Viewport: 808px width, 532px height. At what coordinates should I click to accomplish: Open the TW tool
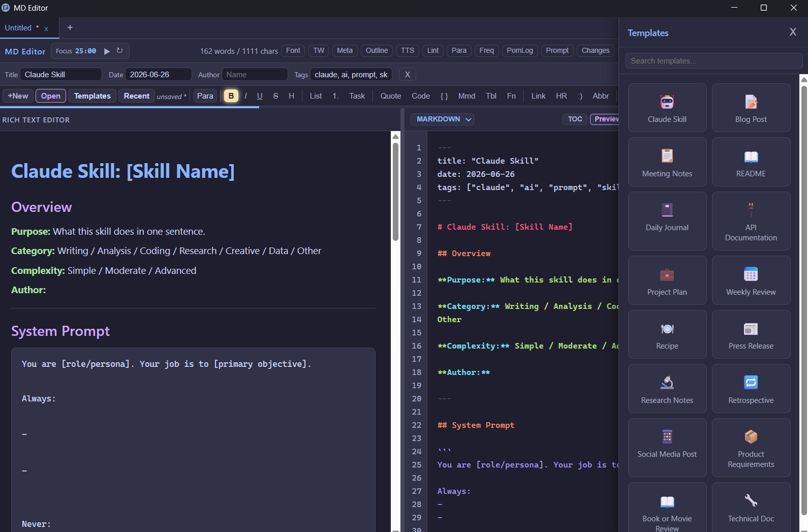click(x=319, y=50)
